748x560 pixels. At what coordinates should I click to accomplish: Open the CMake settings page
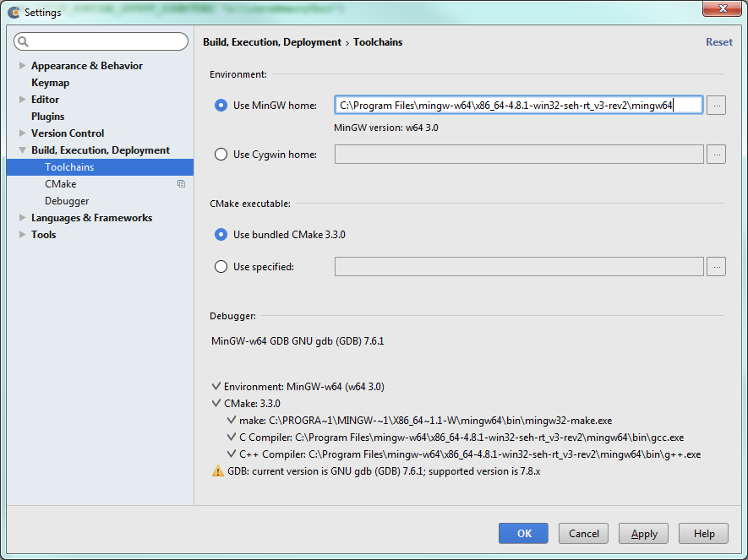click(x=61, y=184)
